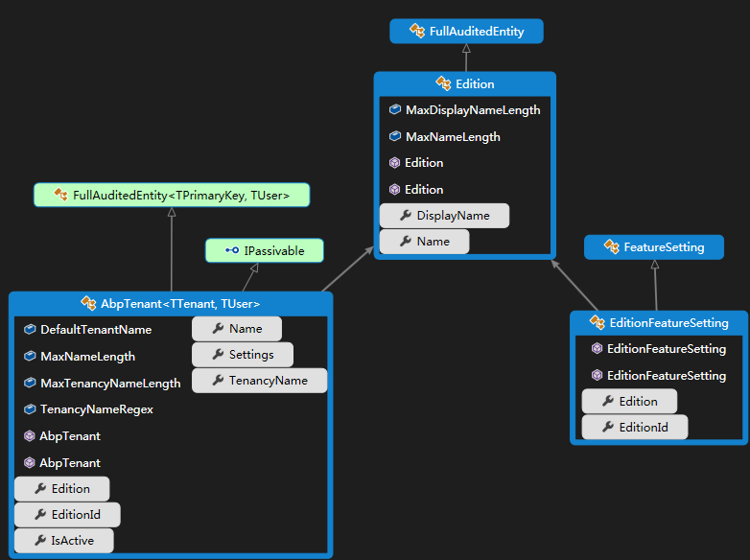The image size is (750, 560).
Task: Select the IPassivable interface label
Action: click(x=274, y=251)
